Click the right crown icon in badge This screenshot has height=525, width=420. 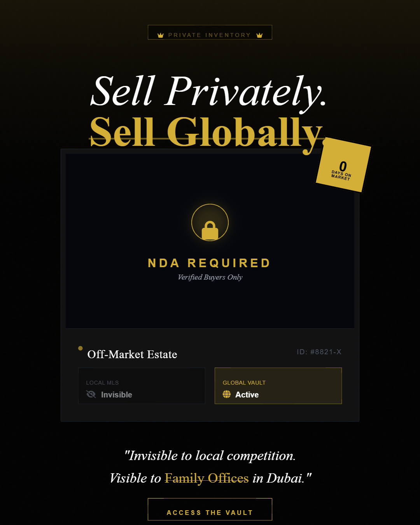[x=259, y=35]
